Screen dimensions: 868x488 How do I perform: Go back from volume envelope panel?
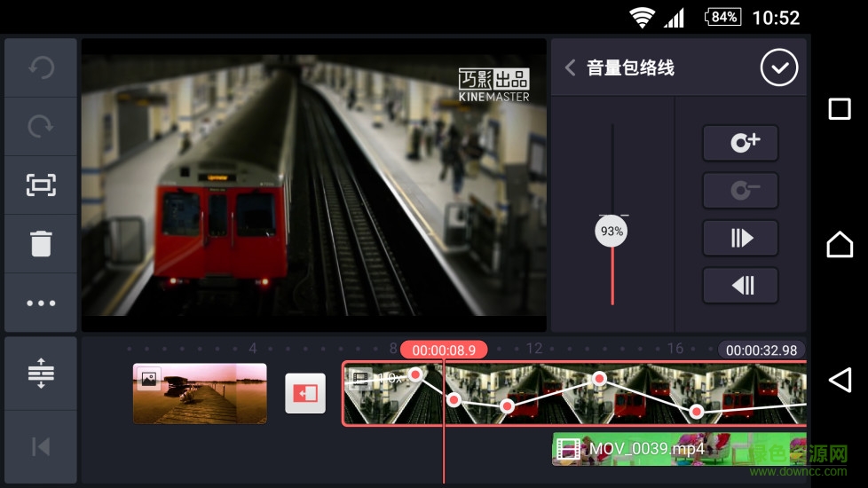click(571, 68)
